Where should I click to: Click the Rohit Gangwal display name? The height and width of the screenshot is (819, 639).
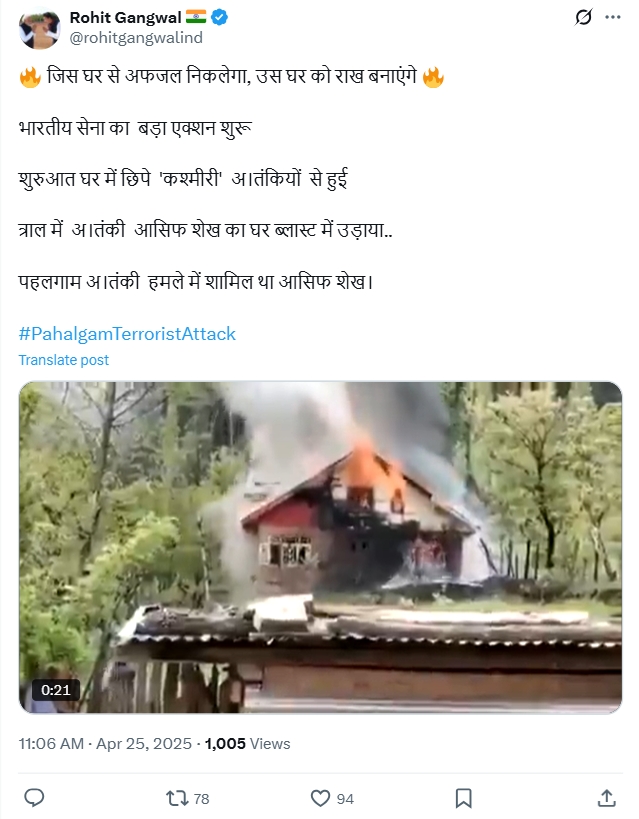tap(125, 18)
